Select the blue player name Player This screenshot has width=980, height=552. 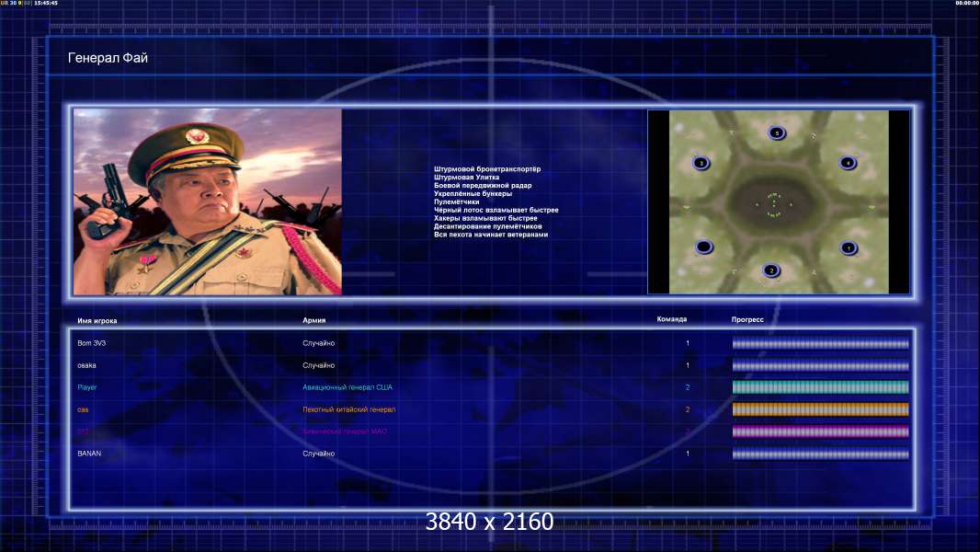86,387
